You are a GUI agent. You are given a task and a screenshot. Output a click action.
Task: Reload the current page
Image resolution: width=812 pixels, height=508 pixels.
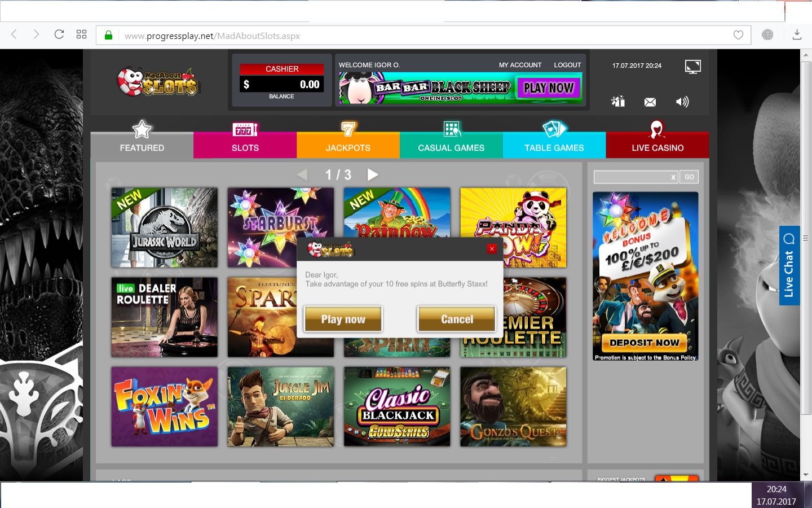click(x=59, y=34)
